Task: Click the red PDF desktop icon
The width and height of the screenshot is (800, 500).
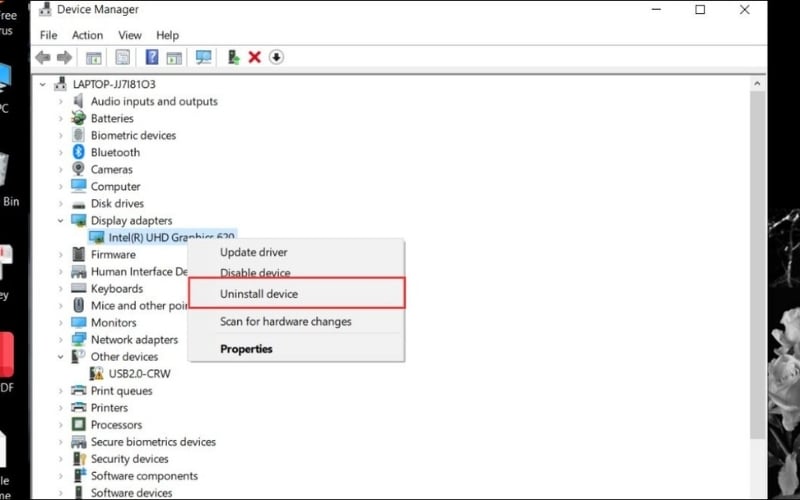Action: (x=6, y=355)
